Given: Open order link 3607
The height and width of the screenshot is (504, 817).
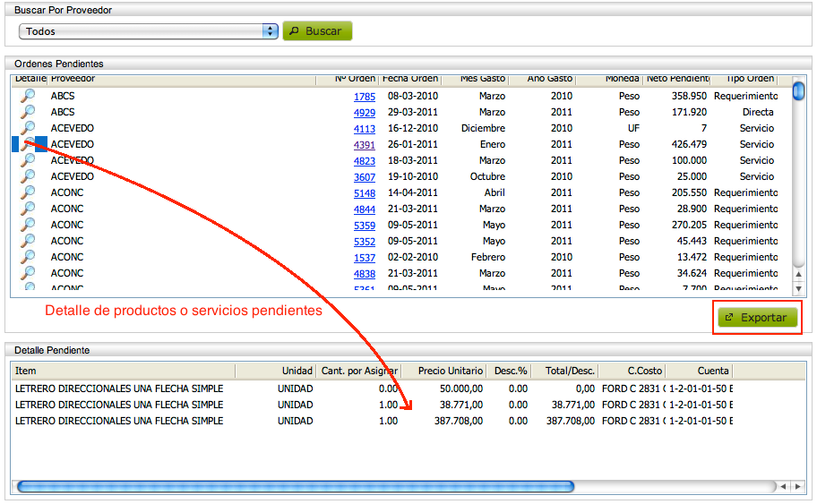Looking at the screenshot, I should coord(365,177).
